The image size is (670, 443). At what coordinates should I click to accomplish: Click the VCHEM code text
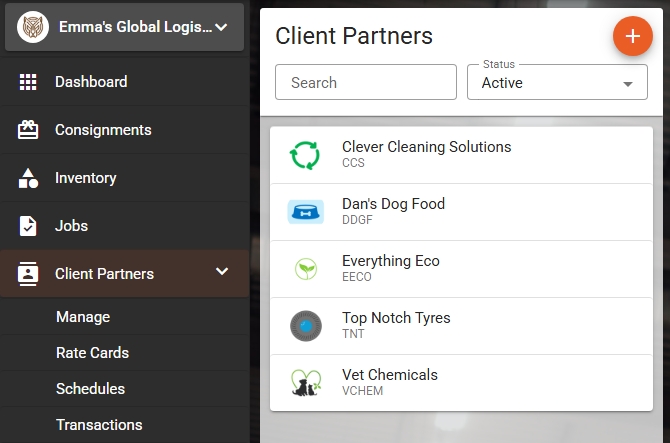click(x=362, y=391)
